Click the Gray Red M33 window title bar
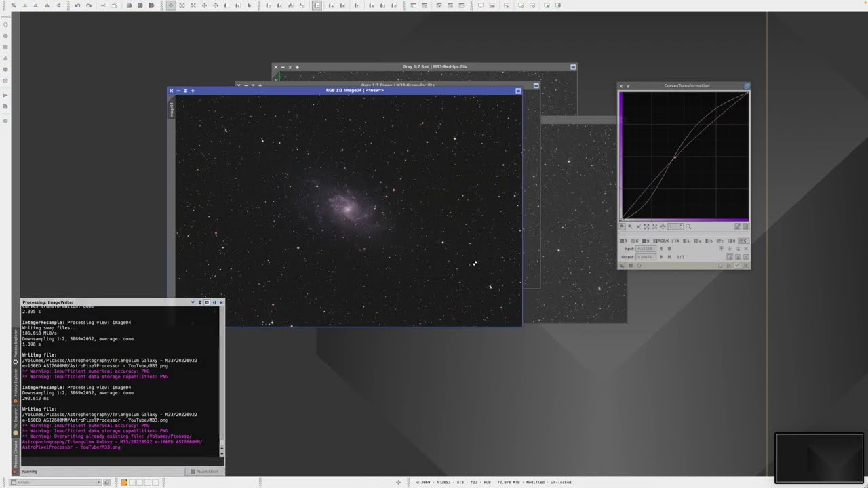868x488 pixels. pos(425,67)
